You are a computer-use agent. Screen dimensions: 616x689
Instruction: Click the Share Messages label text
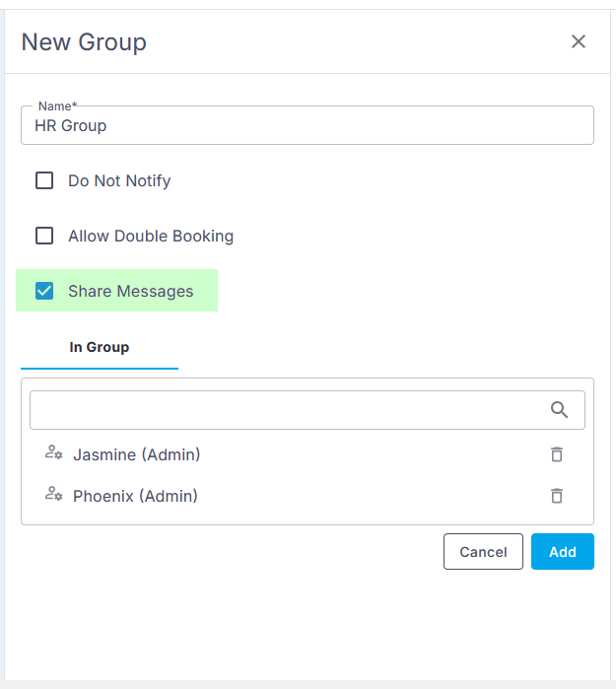click(131, 292)
